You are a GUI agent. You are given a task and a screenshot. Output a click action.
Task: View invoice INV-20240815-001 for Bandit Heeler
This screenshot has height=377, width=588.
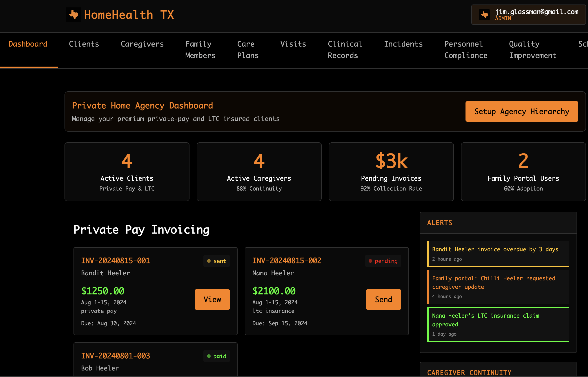click(x=212, y=299)
